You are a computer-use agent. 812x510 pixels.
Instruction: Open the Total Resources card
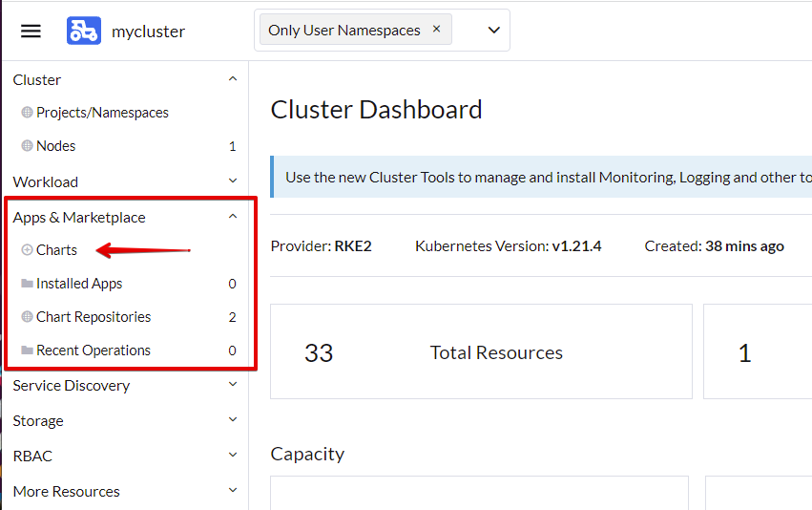[x=481, y=351]
